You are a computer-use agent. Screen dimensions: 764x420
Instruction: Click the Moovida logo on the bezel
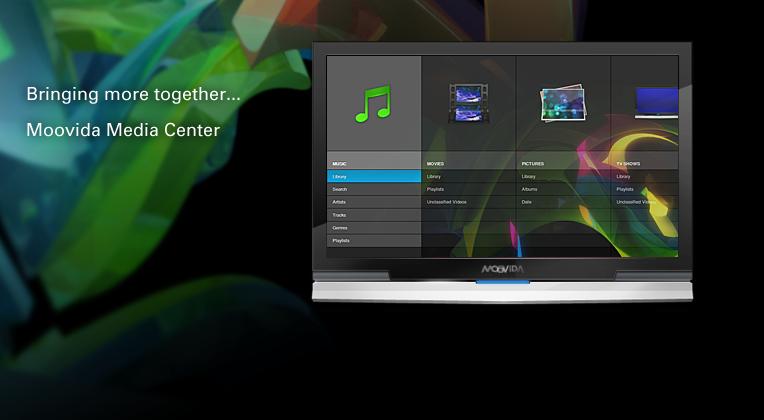[x=502, y=269]
